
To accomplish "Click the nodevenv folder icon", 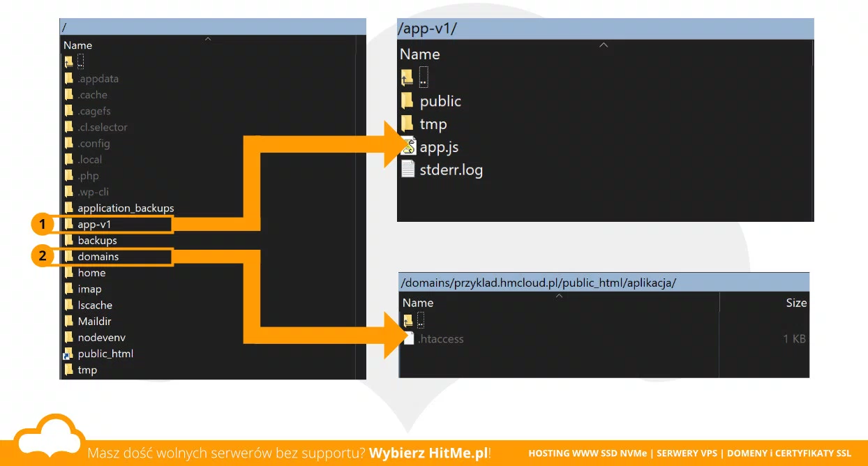I will [68, 337].
